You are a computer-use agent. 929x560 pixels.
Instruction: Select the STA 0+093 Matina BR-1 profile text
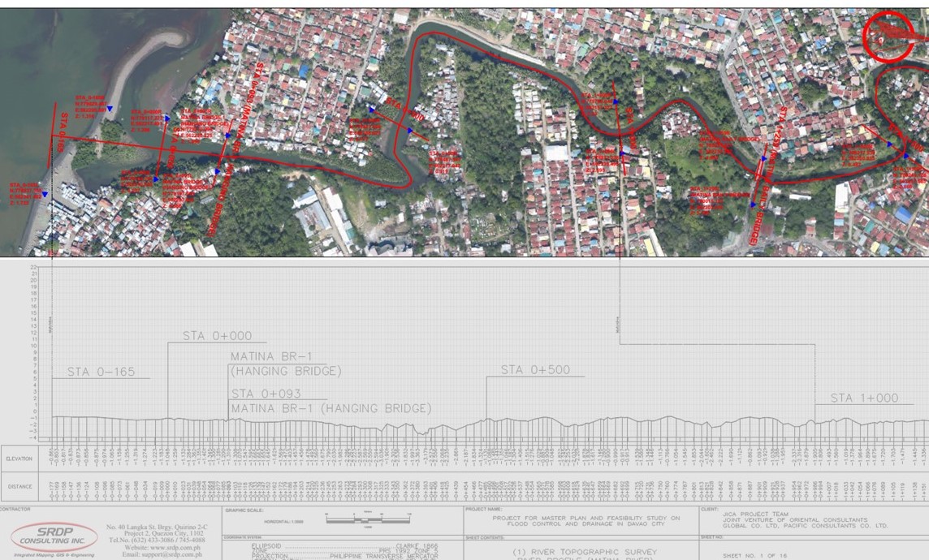point(331,401)
